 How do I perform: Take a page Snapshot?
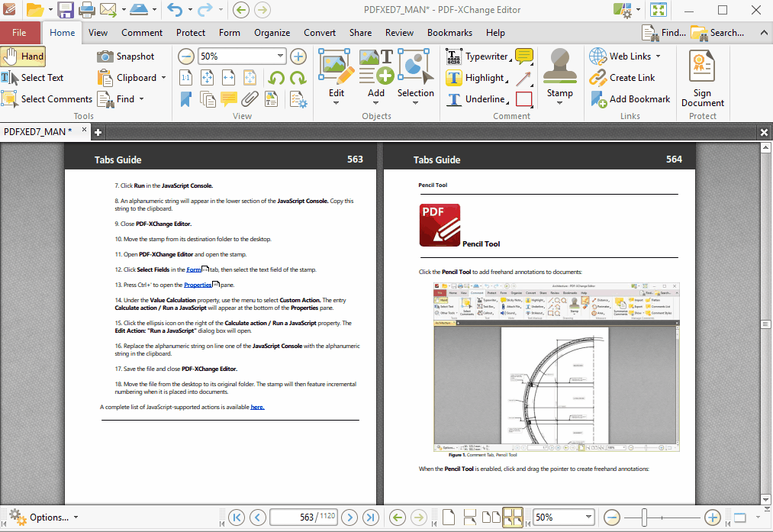[x=126, y=56]
